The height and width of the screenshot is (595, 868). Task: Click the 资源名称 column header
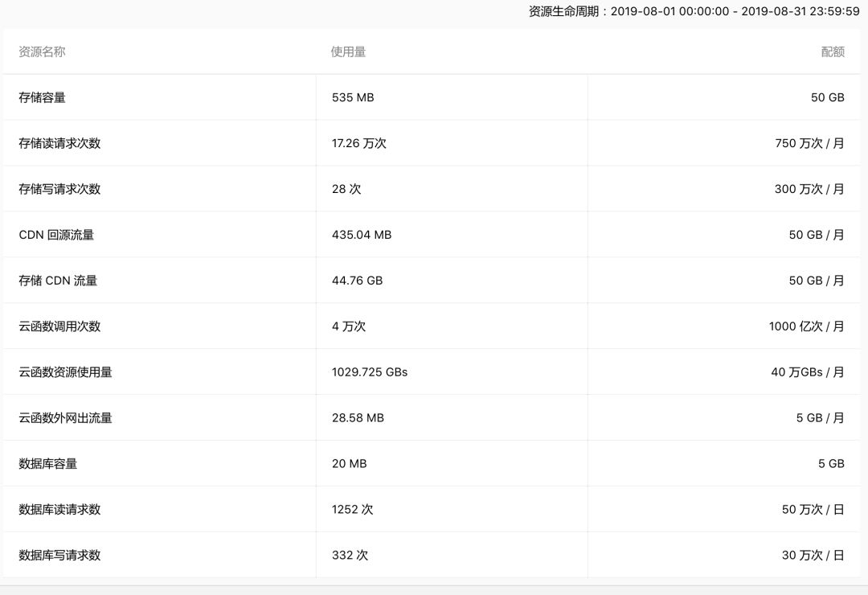(x=42, y=51)
